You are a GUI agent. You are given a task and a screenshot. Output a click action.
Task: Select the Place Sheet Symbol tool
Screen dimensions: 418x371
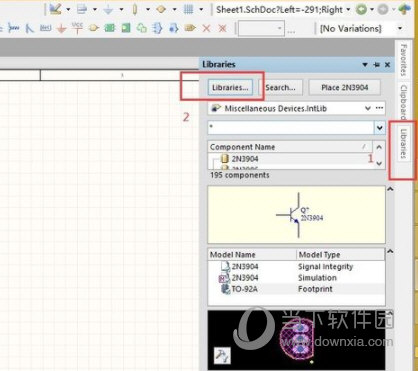pos(110,28)
